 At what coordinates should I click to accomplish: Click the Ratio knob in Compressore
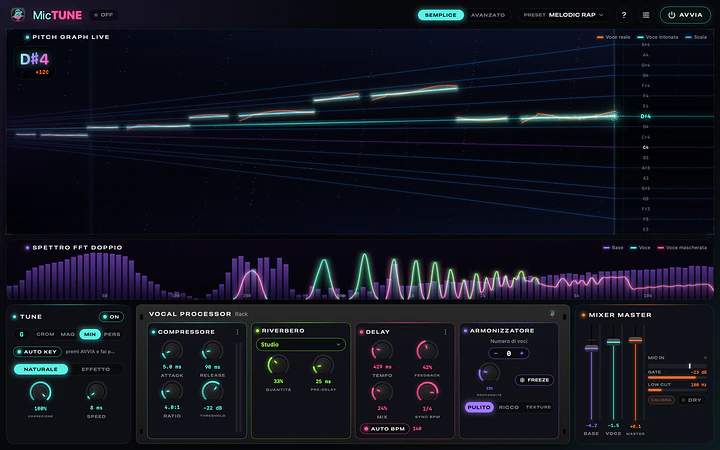click(x=172, y=391)
